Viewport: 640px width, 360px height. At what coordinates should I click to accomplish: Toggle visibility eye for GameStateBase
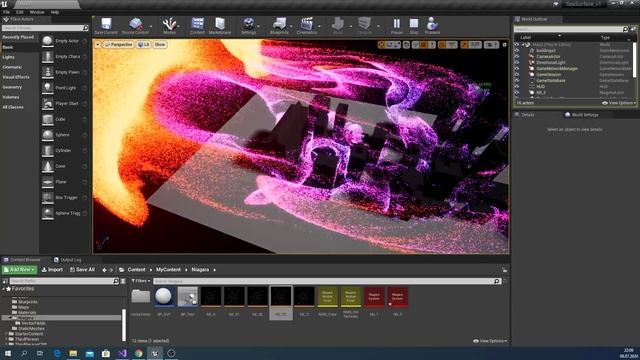point(517,80)
